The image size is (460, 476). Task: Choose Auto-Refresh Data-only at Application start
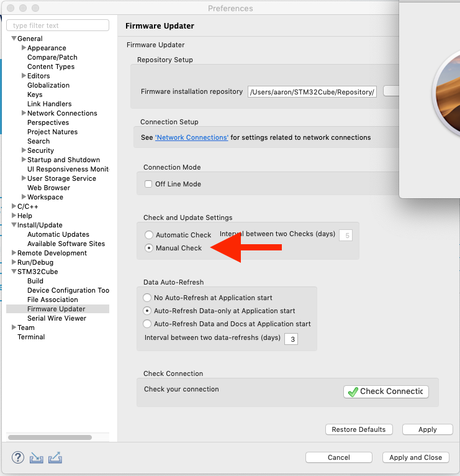coord(147,311)
